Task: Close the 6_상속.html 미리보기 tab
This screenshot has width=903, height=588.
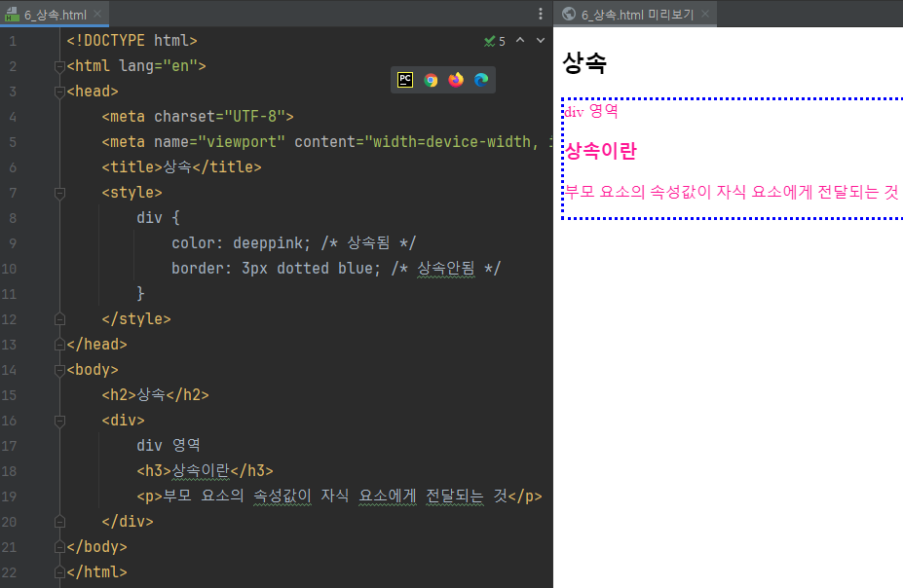Action: point(705,14)
